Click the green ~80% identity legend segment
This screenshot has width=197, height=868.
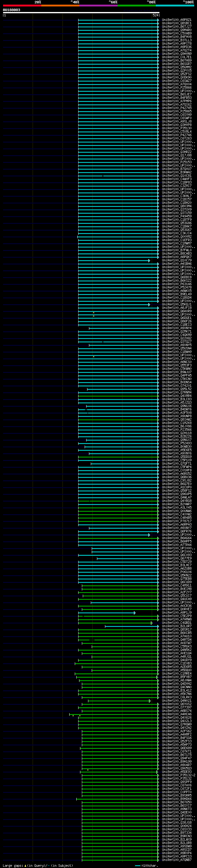pos(137,6)
